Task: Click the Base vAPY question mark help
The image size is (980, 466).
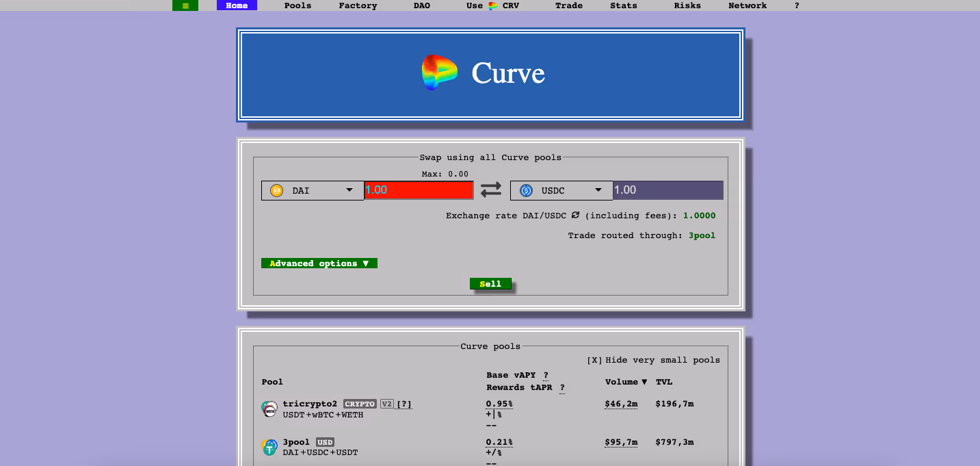Action: (546, 375)
